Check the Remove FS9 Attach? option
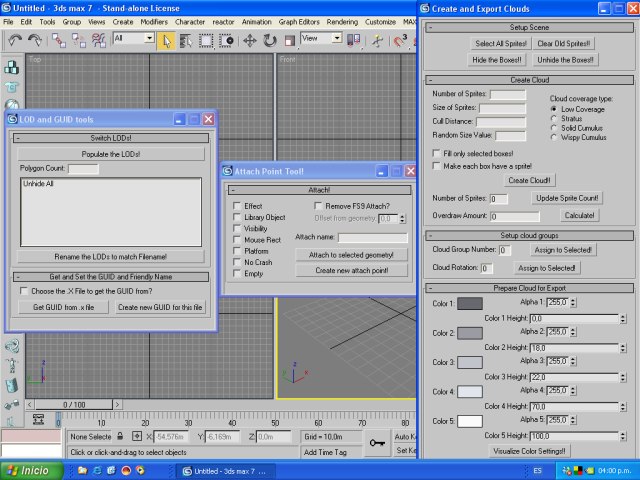This screenshot has width=640, height=480. pyautogui.click(x=317, y=206)
